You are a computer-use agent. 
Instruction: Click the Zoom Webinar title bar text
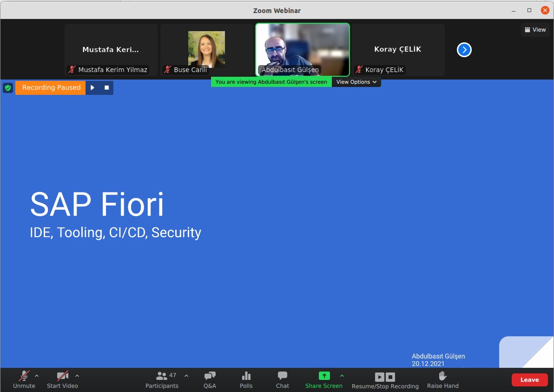(277, 11)
